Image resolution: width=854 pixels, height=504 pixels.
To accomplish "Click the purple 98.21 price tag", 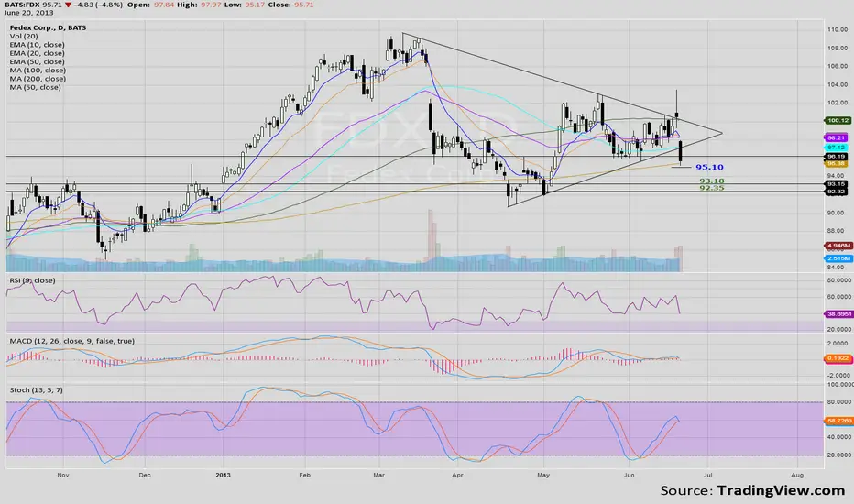I will tap(838, 137).
